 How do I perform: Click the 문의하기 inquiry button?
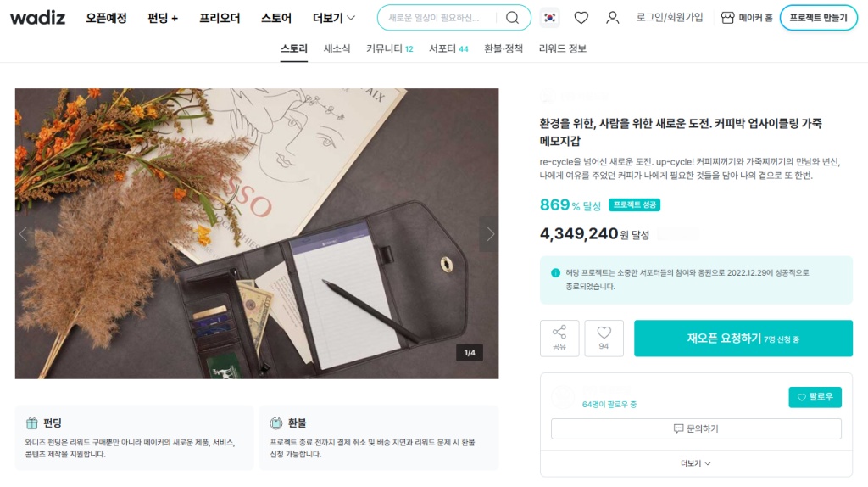(x=696, y=428)
